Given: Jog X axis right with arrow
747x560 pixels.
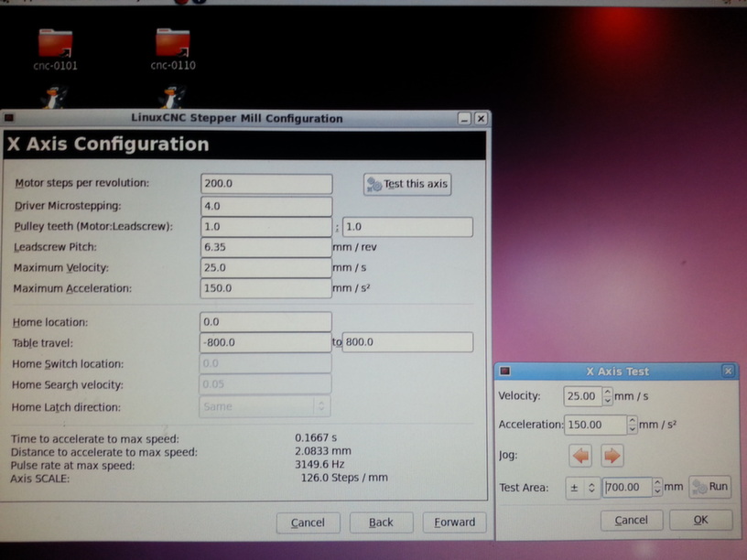Looking at the screenshot, I should (x=612, y=456).
